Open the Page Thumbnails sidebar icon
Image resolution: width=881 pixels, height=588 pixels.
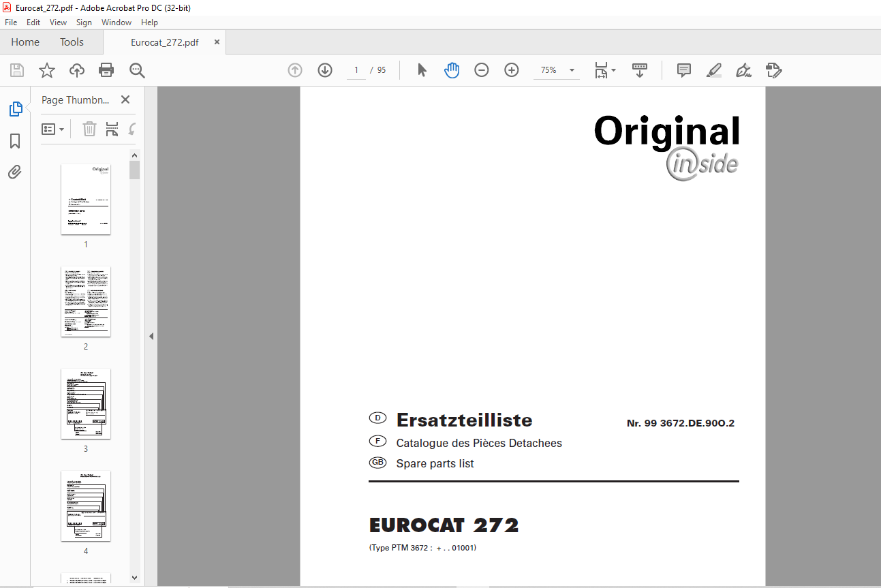[x=15, y=109]
